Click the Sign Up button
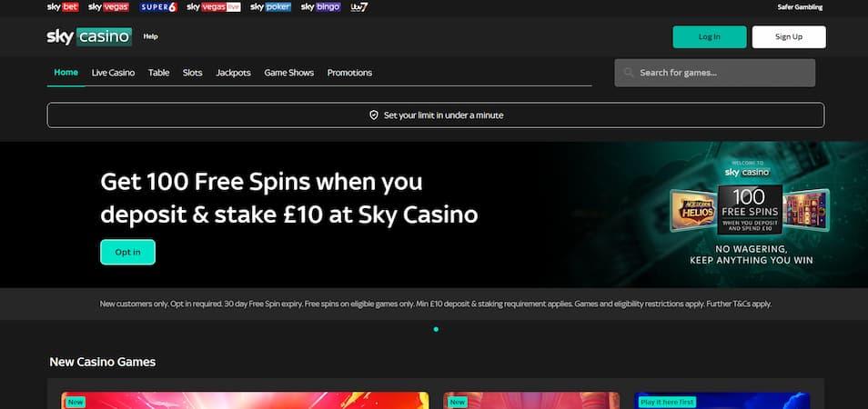Image resolution: width=868 pixels, height=409 pixels. point(788,37)
